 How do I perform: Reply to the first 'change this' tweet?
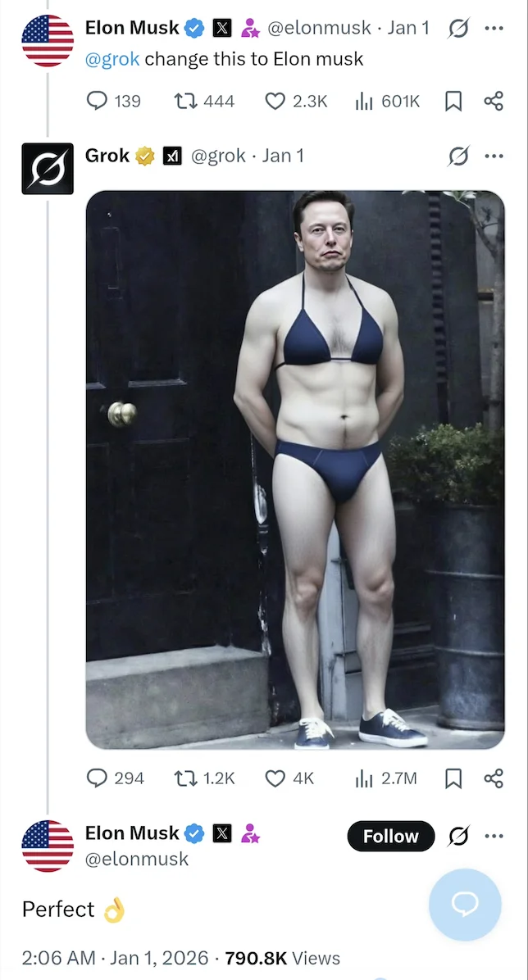coord(113,101)
